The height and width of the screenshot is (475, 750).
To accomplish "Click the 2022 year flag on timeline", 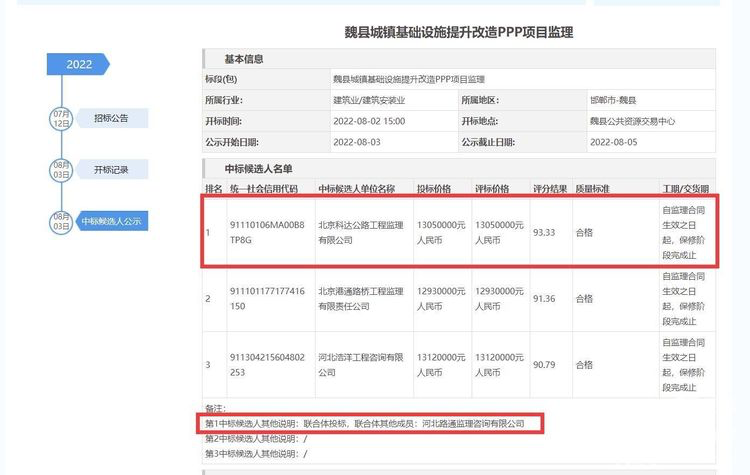I will pos(78,64).
